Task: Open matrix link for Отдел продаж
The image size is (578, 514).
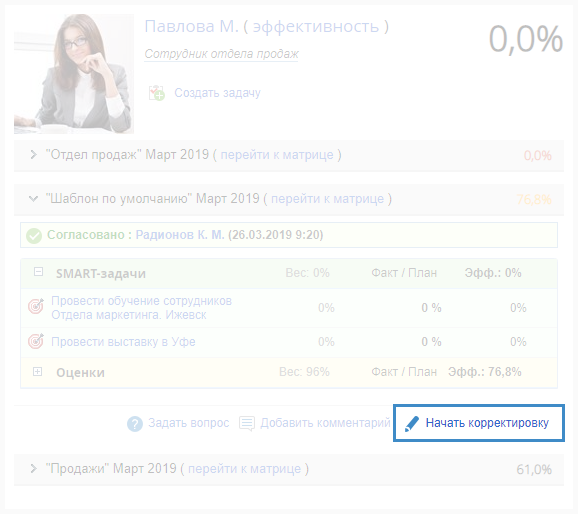Action: point(277,155)
